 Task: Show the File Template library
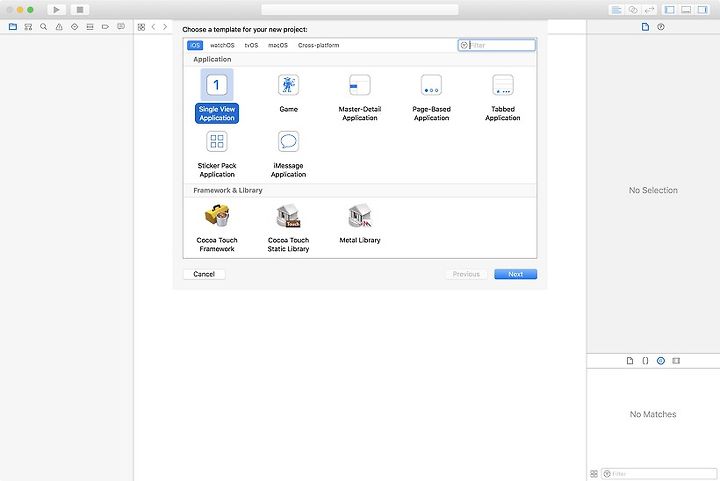[630, 361]
